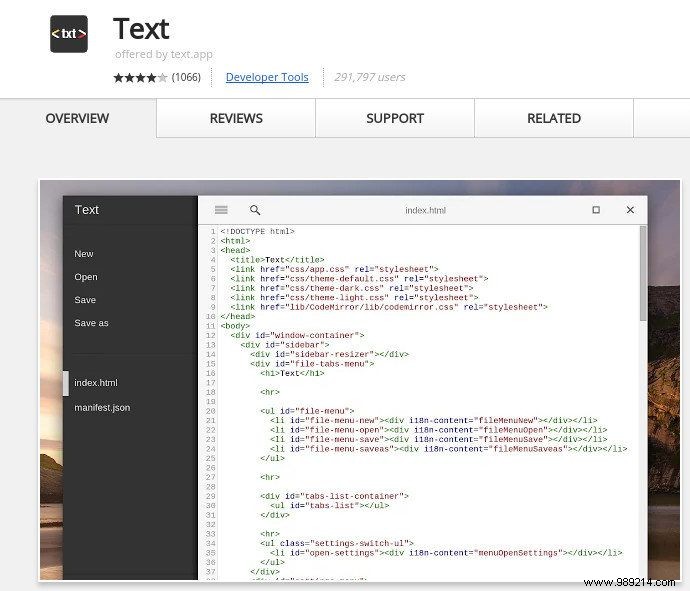Open the Support tab
This screenshot has width=690, height=591.
point(395,118)
